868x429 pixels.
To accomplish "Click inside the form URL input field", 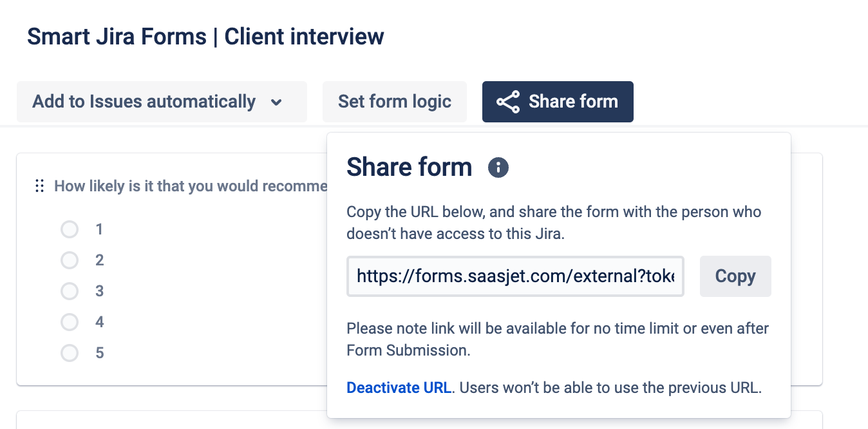I will tap(515, 276).
